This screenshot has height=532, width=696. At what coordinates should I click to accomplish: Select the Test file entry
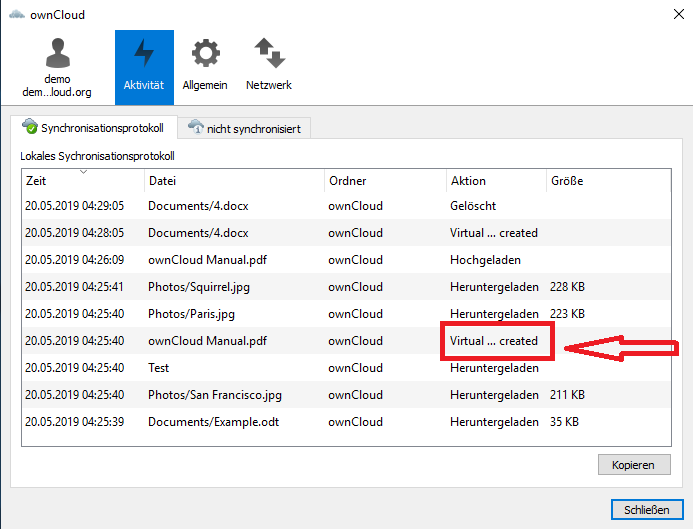(x=158, y=368)
